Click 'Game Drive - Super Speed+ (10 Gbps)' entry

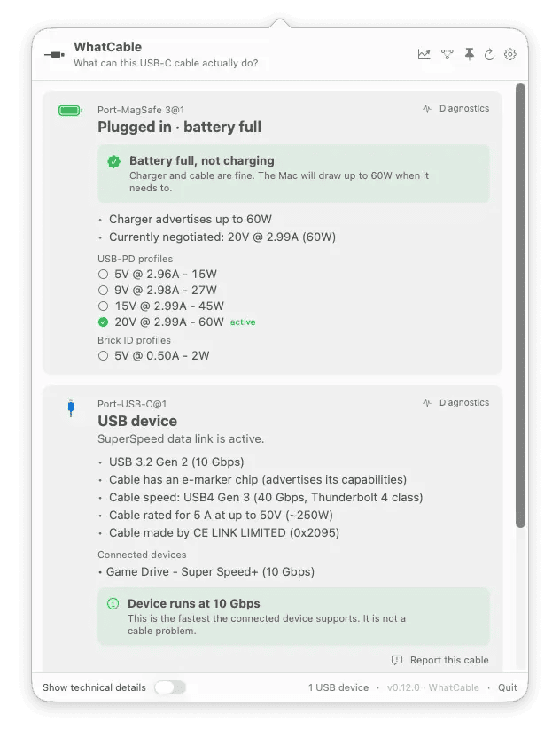(210, 572)
